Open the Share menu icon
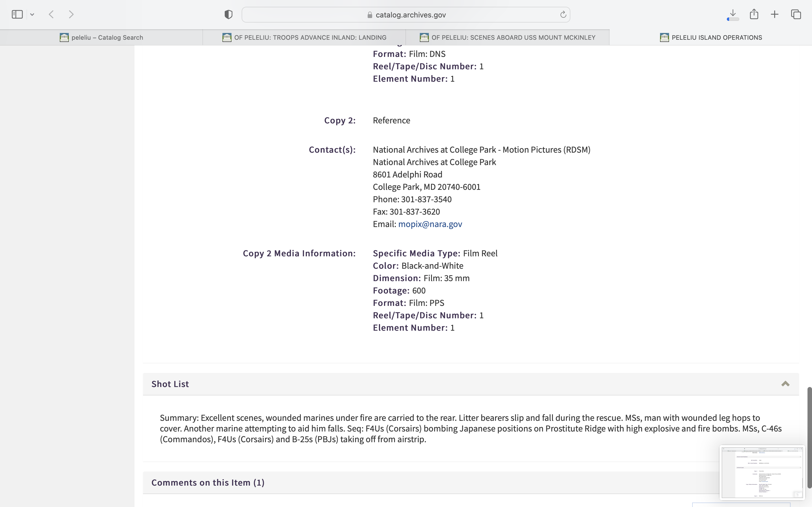Viewport: 812px width, 507px height. click(754, 14)
